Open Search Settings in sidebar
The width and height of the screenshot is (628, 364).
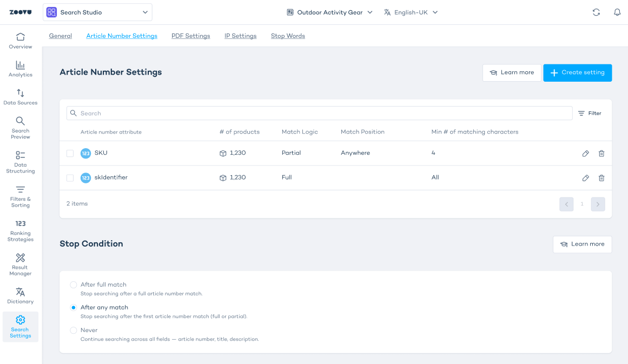[21, 327]
